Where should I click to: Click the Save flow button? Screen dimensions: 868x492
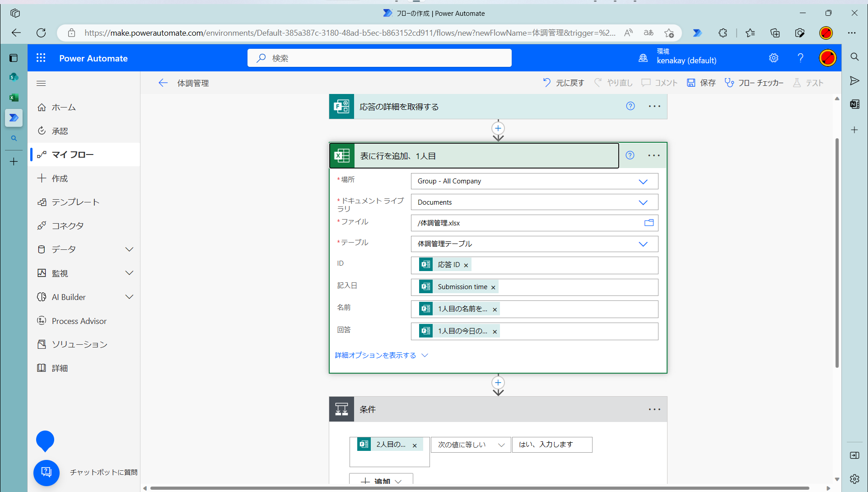click(701, 83)
